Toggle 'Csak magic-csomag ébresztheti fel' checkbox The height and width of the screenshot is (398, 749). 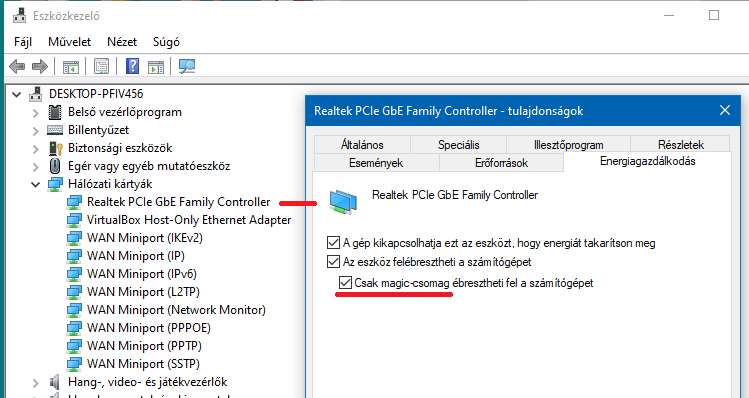click(345, 283)
